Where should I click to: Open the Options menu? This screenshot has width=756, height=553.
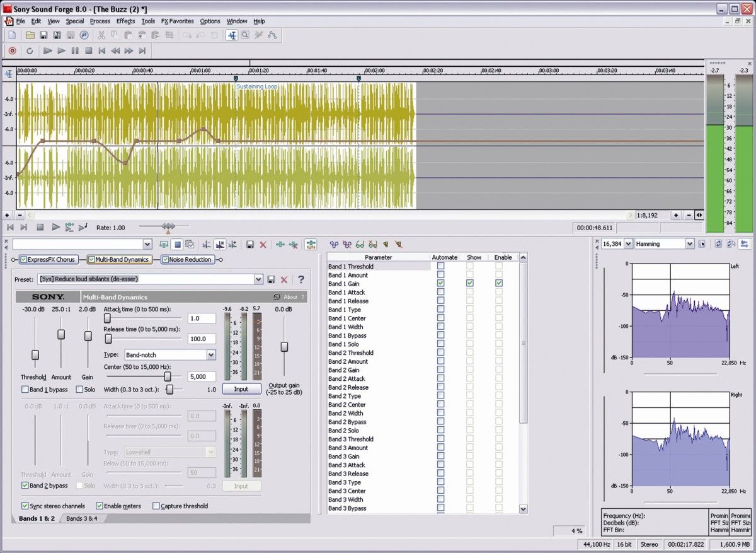pos(210,21)
